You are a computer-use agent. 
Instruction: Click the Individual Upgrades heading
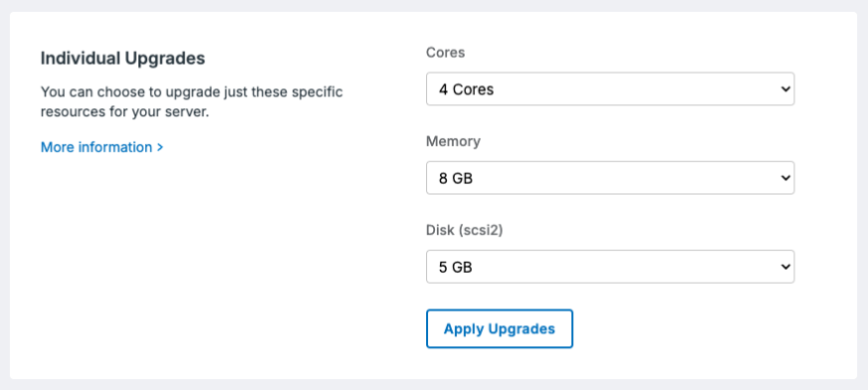(122, 58)
